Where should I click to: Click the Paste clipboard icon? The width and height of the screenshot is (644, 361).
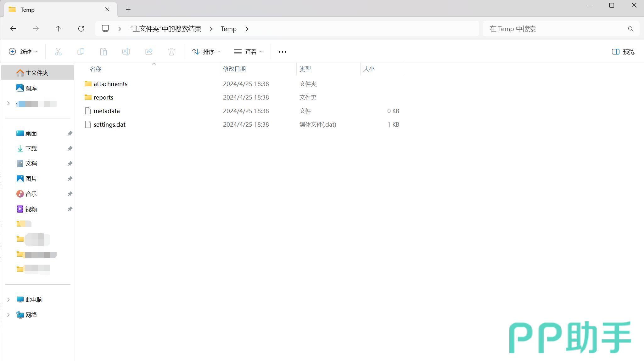(x=104, y=52)
